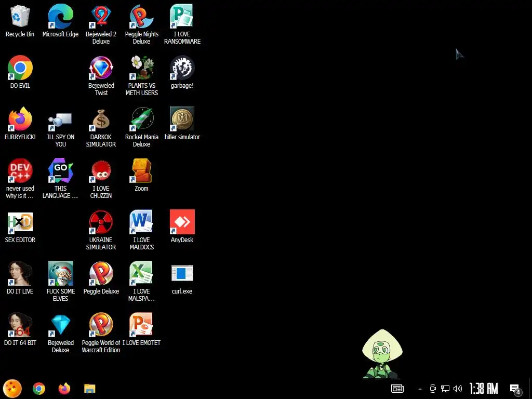Open the Meet Now tray icon
Screen dimensions: 532x399
[x=433, y=389]
